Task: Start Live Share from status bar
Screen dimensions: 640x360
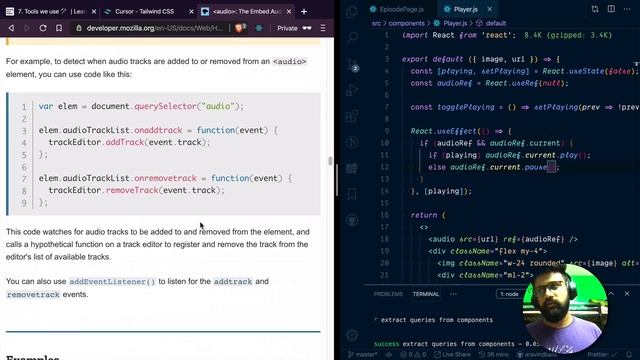Action: tap(452, 354)
